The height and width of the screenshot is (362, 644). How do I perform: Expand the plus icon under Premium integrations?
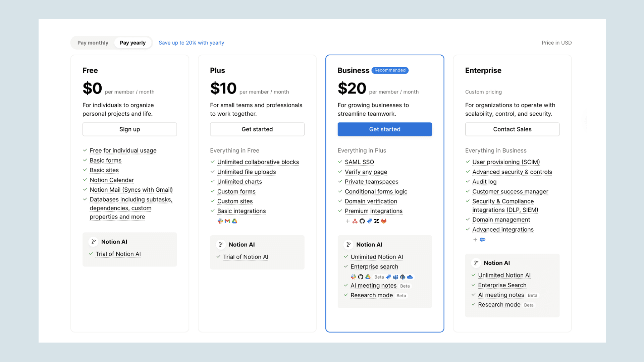point(347,221)
